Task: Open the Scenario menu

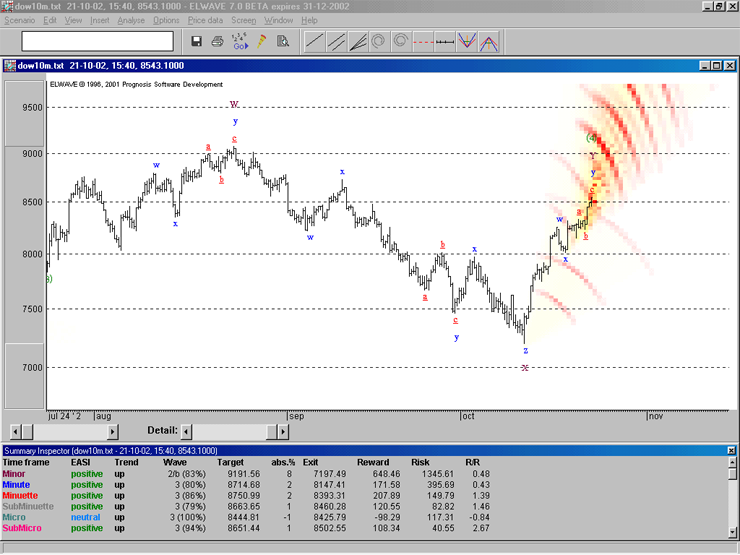Action: pos(19,20)
